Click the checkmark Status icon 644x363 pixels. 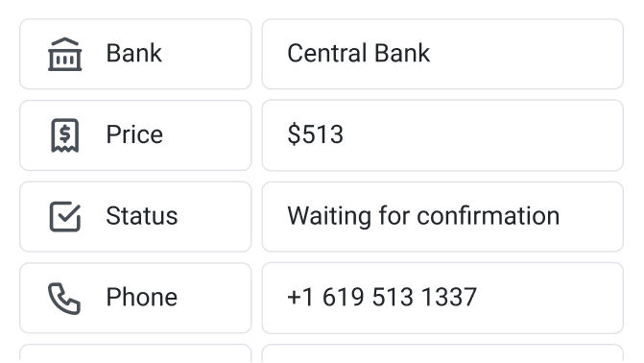coord(65,216)
